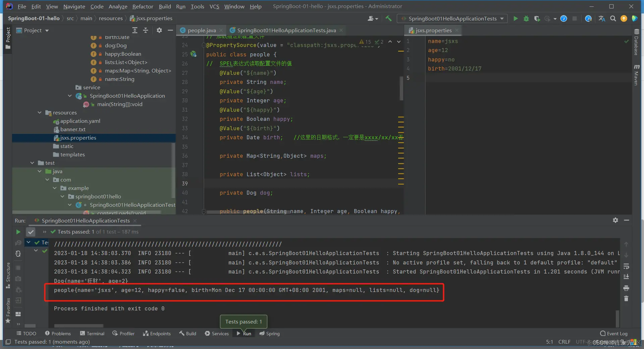644x349 pixels.
Task: Open the run configuration dropdown
Action: pyautogui.click(x=452, y=18)
